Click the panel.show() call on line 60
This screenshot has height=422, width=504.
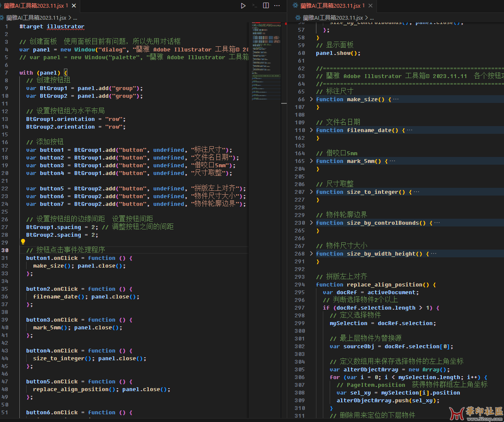point(338,53)
